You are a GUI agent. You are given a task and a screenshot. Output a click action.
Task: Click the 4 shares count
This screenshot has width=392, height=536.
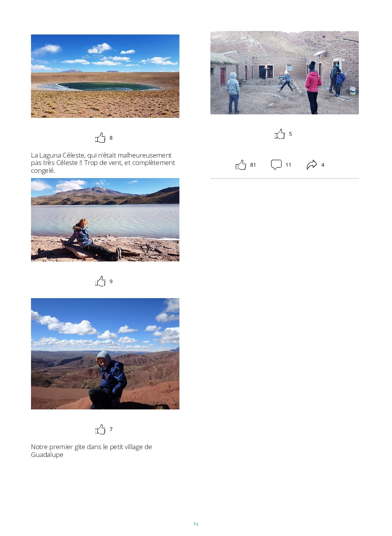coord(323,165)
